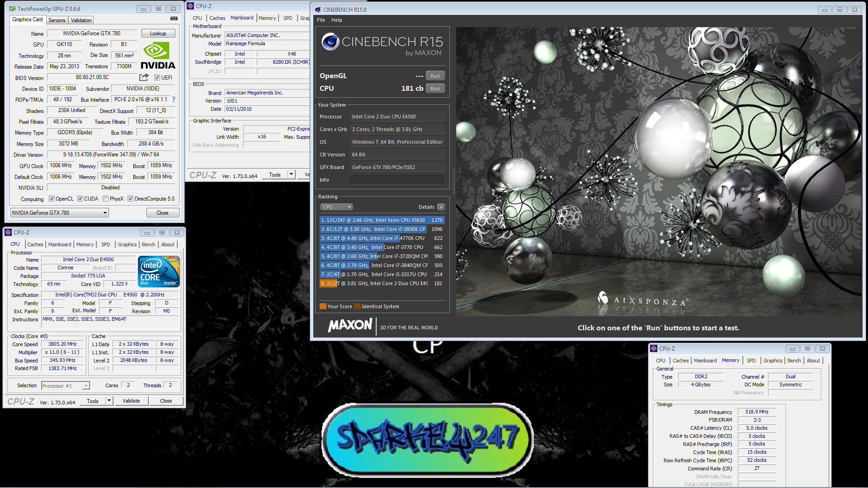868x488 pixels.
Task: Open the Tools dropdown arrow in CPU-Z Mainboard window
Action: pyautogui.click(x=292, y=174)
